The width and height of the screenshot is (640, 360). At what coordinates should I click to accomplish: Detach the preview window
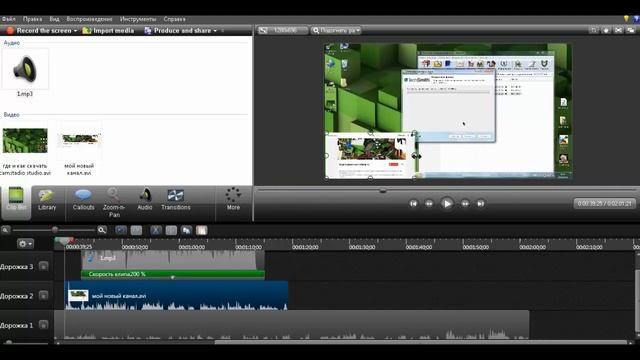pyautogui.click(x=631, y=30)
